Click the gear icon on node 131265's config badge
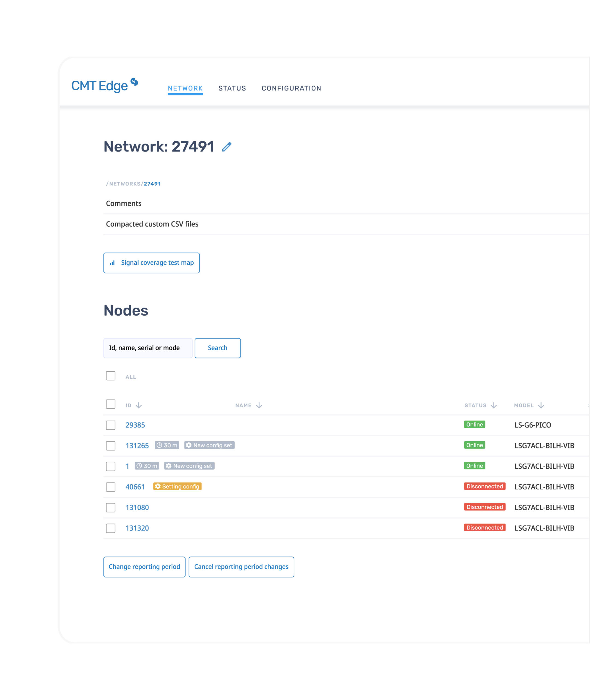The width and height of the screenshot is (590, 700). [189, 445]
